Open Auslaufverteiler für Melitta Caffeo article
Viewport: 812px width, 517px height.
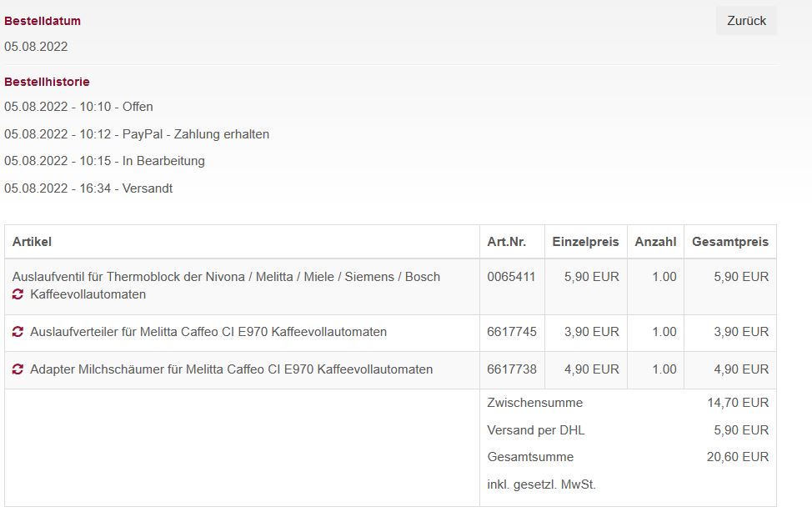tap(208, 332)
